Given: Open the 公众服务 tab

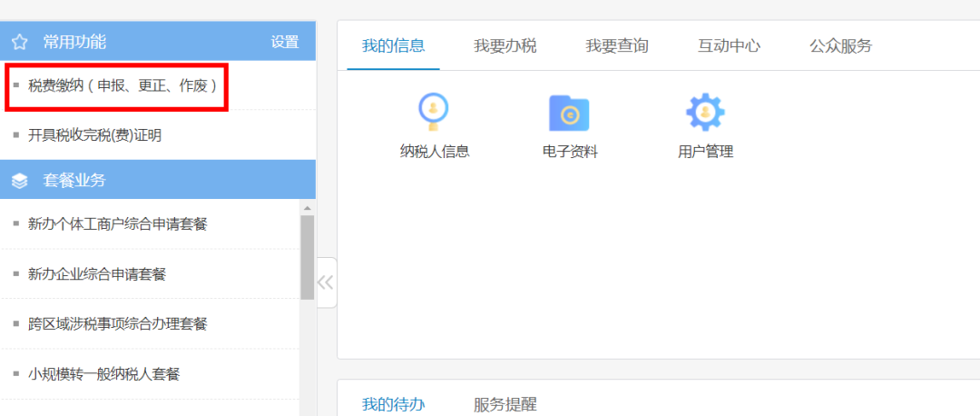Looking at the screenshot, I should pos(840,45).
